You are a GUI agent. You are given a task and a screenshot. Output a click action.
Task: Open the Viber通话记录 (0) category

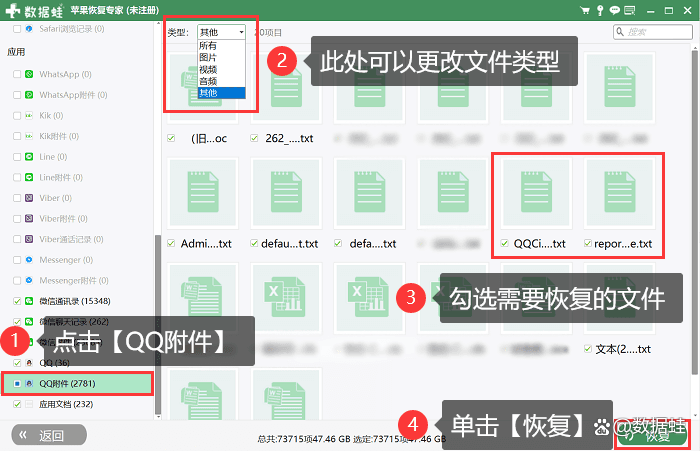71,239
